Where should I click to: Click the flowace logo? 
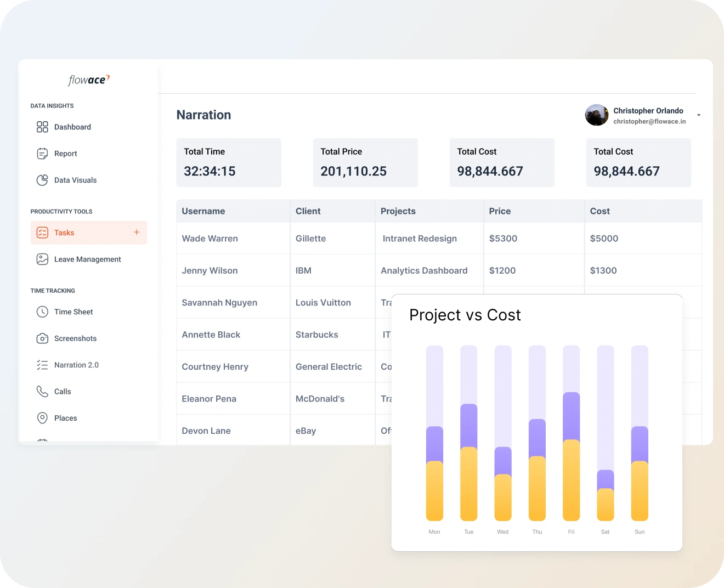[89, 80]
